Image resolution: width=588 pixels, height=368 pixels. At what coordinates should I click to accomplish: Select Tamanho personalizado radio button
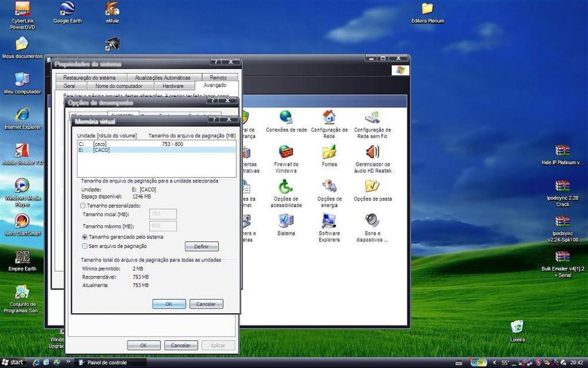point(83,205)
